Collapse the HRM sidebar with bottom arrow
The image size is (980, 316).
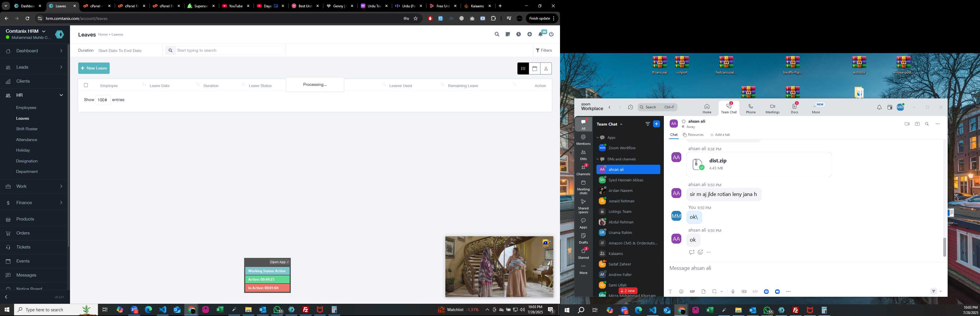[x=6, y=297]
